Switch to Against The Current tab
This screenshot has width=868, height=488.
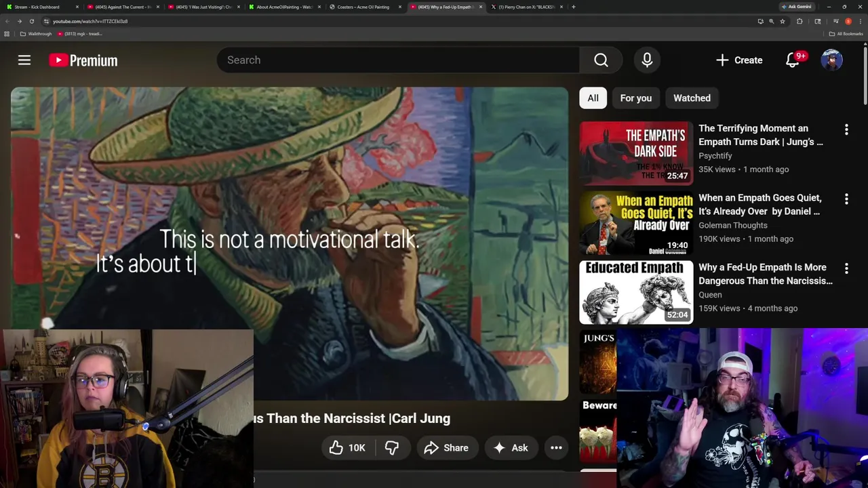122,7
